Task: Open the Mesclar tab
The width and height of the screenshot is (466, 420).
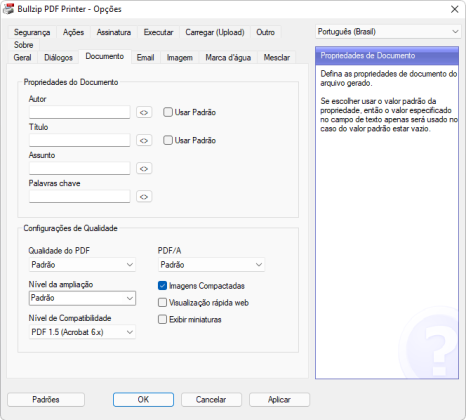Action: tap(277, 57)
